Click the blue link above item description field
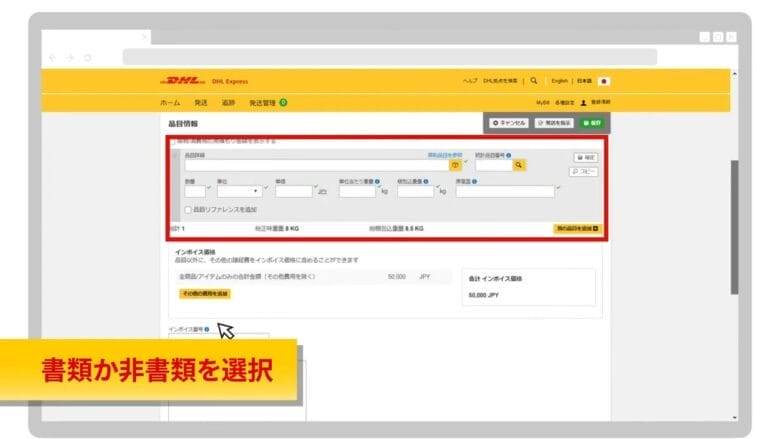Image resolution: width=780 pixels, height=439 pixels. coord(445,155)
